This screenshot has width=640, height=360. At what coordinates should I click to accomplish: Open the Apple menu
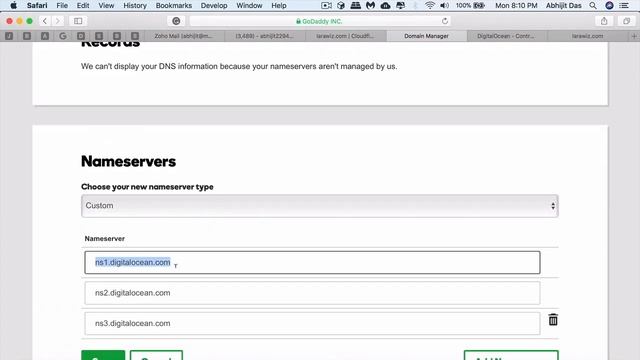(13, 6)
